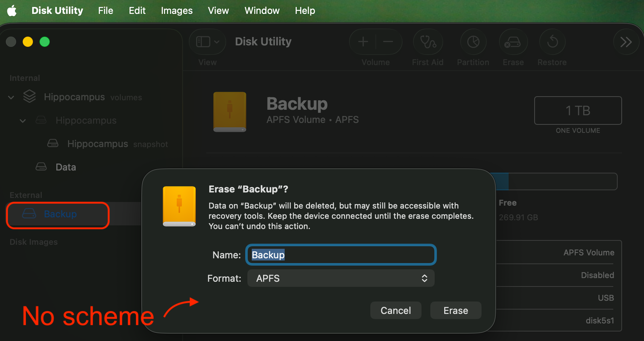Open the File menu
The width and height of the screenshot is (644, 341).
click(x=106, y=11)
